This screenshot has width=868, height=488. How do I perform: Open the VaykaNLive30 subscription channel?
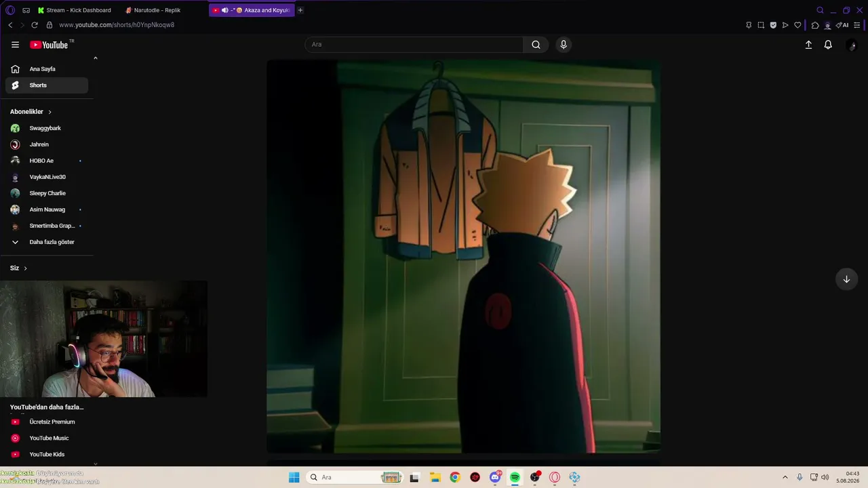[x=47, y=177]
